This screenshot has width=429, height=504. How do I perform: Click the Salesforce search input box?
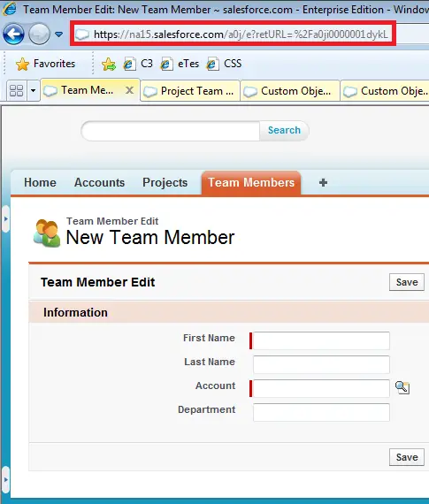[171, 131]
